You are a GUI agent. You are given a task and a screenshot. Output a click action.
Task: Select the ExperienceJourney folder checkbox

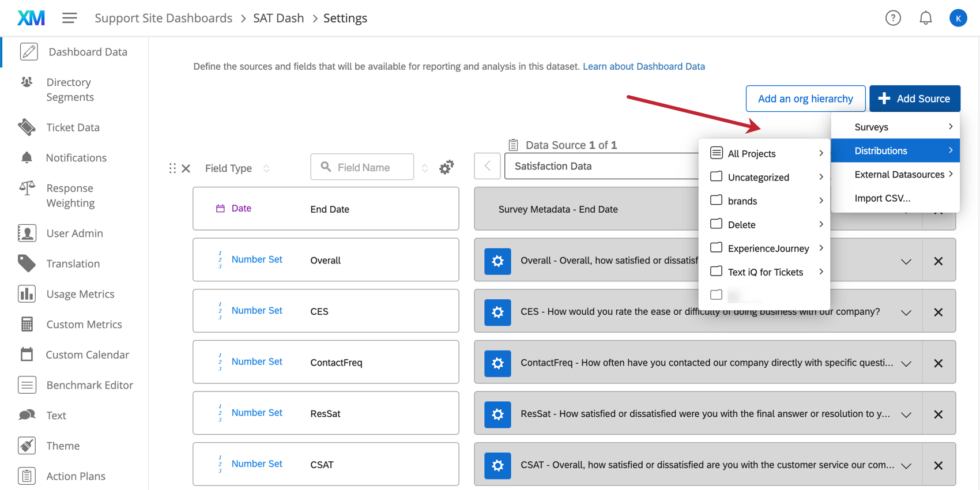pos(716,248)
